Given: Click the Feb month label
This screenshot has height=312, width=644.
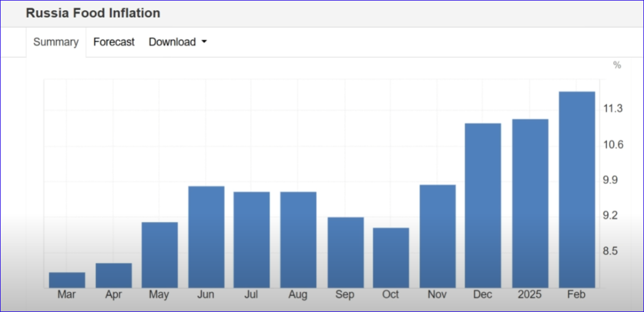Looking at the screenshot, I should (576, 295).
